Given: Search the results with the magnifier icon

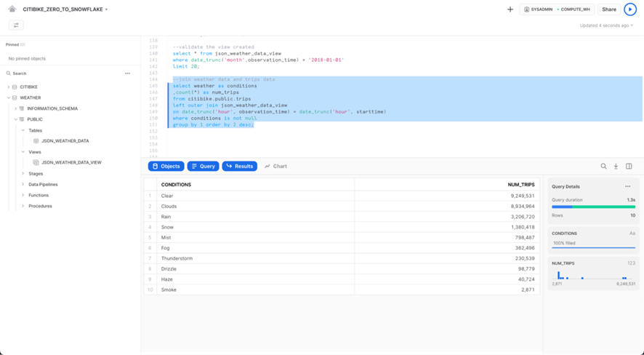Looking at the screenshot, I should 603,167.
